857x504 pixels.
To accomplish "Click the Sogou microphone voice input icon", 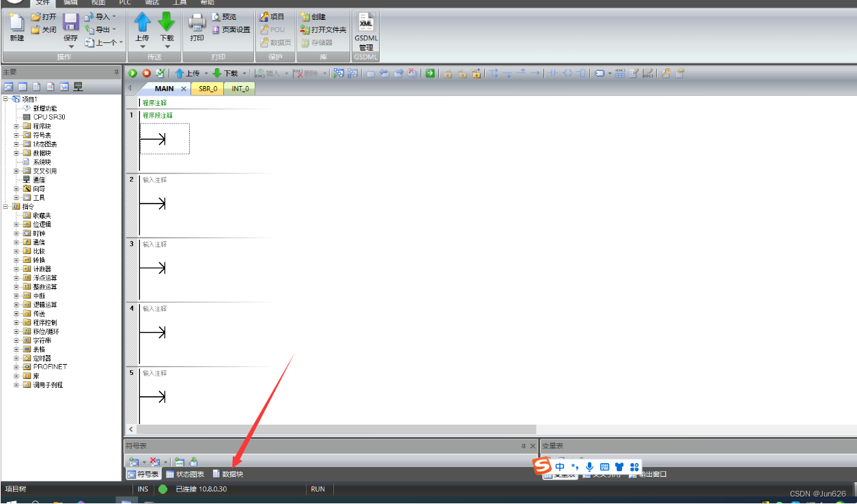I will [589, 466].
